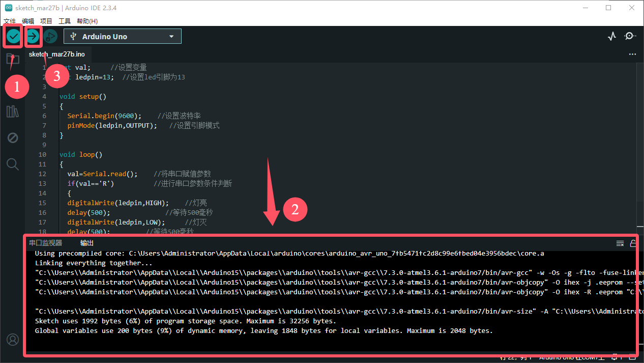Click the comment '//进行串口参数条件判断'
Viewport: 644px width, 363px height.
click(x=193, y=183)
